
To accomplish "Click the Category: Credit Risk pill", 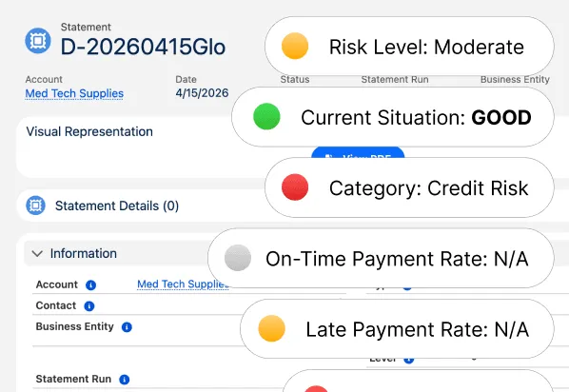I will 409,187.
